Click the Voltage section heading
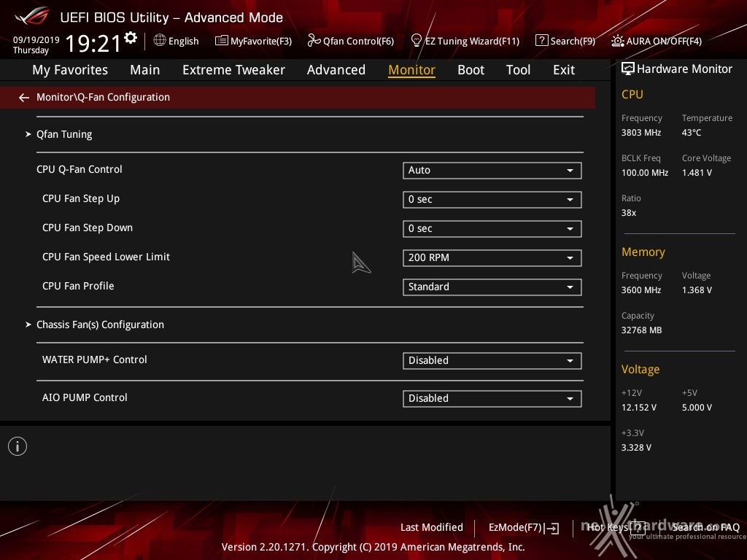This screenshot has height=560, width=747. click(x=640, y=370)
